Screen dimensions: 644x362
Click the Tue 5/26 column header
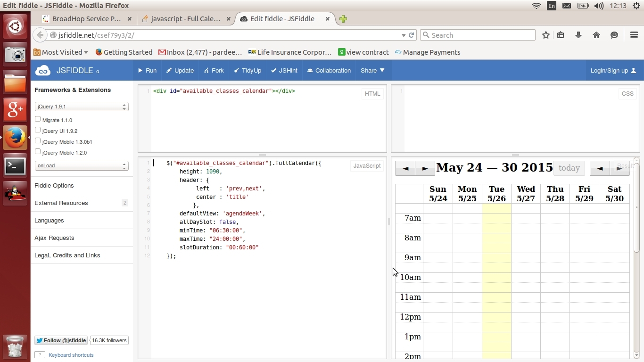pyautogui.click(x=496, y=194)
